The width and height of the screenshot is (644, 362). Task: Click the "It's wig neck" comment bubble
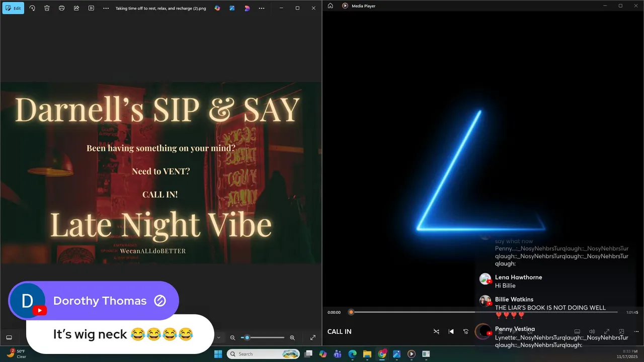click(x=120, y=334)
